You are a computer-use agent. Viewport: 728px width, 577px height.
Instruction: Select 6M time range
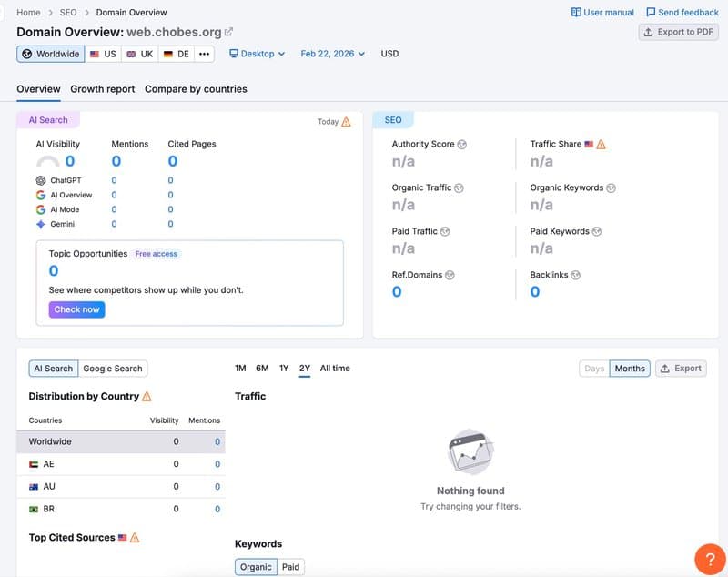262,368
